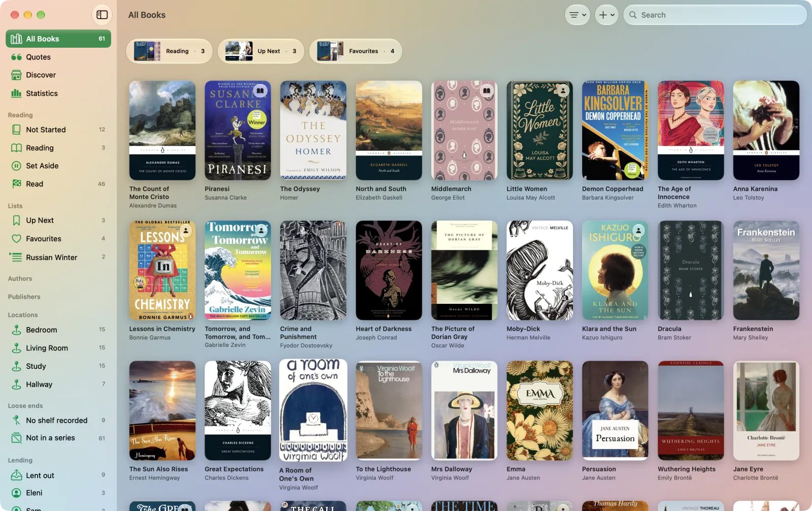The width and height of the screenshot is (812, 511).
Task: Select the Not Started book icon
Action: (17, 130)
